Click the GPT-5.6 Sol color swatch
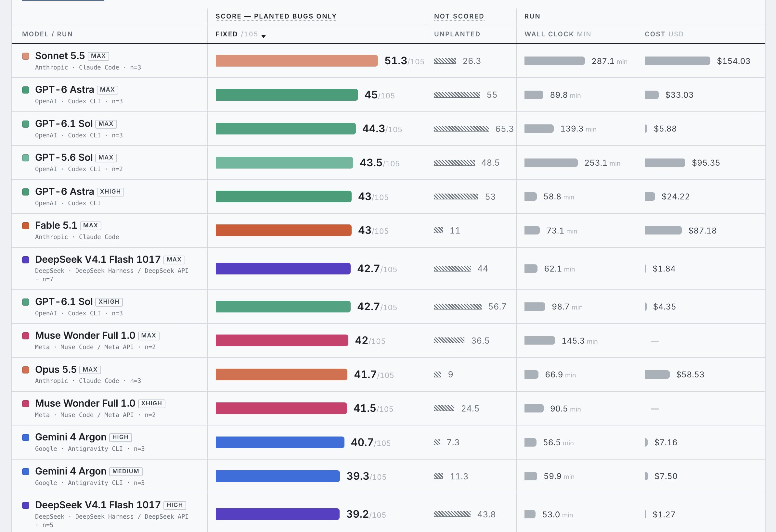 coord(26,158)
